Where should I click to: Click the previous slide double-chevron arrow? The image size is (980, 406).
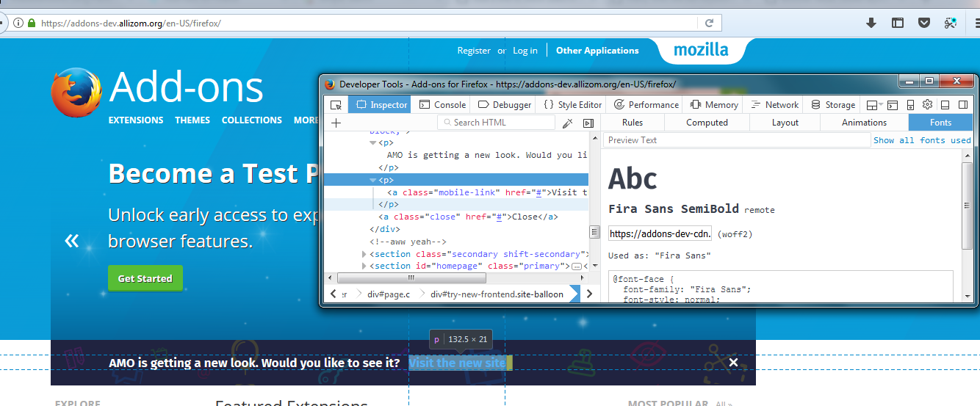(x=71, y=240)
